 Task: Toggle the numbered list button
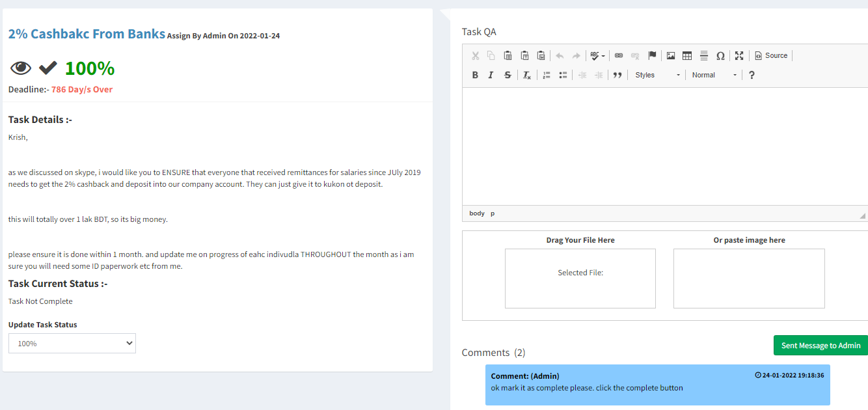[x=547, y=75]
